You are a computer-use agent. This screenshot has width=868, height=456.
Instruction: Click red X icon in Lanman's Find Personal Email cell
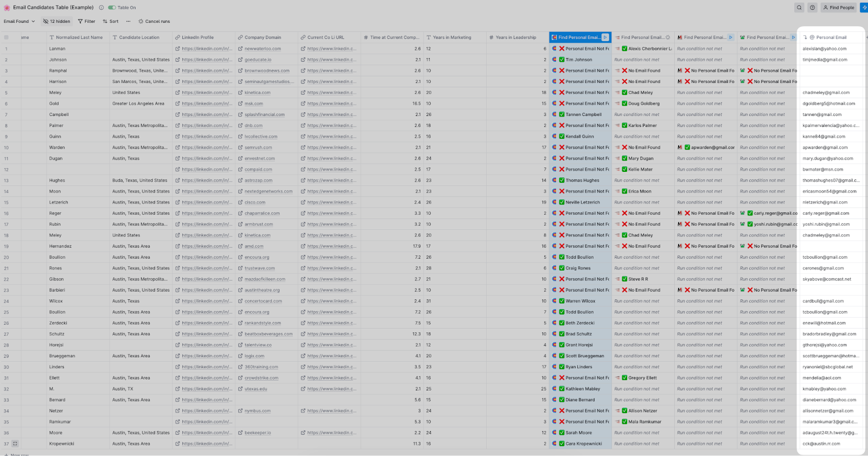(562, 49)
